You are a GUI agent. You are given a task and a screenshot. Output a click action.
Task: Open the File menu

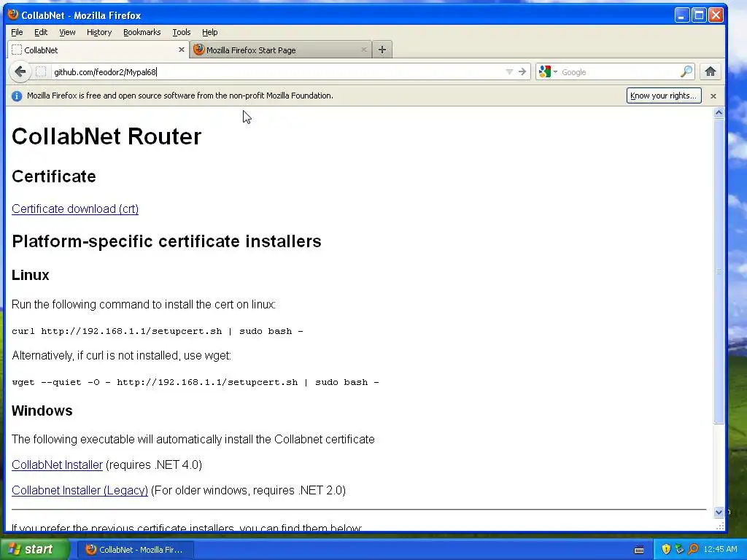[17, 32]
